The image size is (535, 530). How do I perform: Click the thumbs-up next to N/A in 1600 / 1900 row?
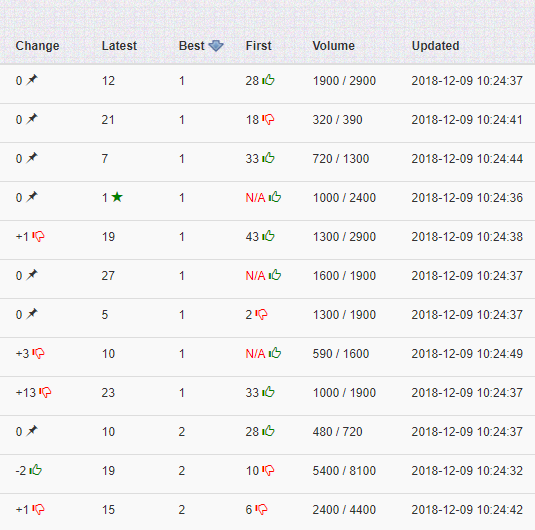pyautogui.click(x=275, y=275)
